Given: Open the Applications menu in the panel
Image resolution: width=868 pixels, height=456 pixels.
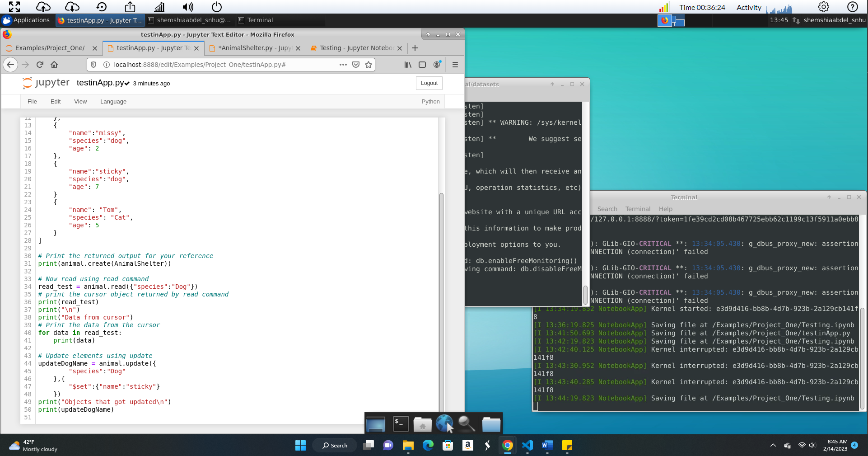Looking at the screenshot, I should point(26,20).
